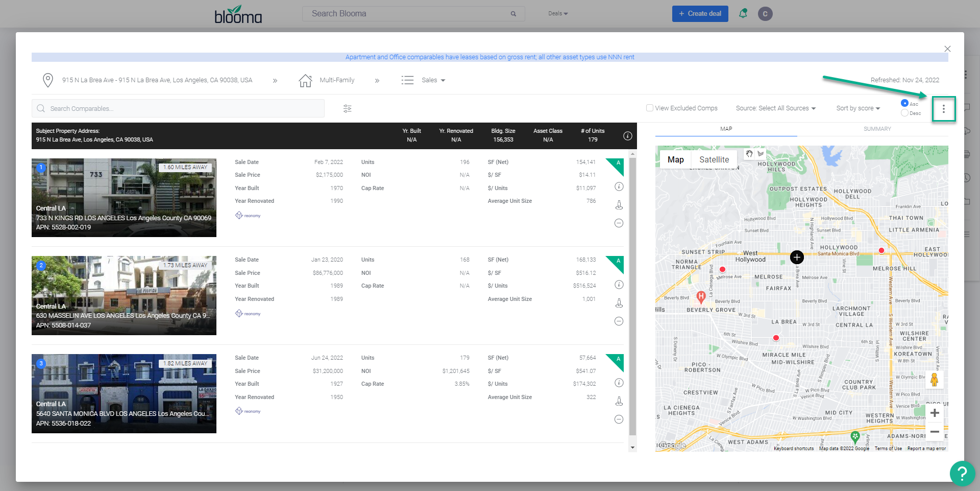The width and height of the screenshot is (980, 491).
Task: Select the Desc sort order radio
Action: (x=904, y=113)
